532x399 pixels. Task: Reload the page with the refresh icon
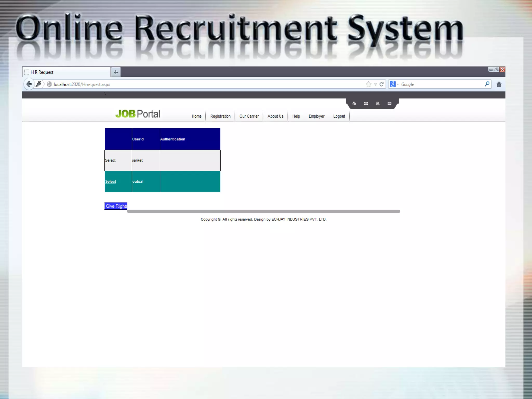click(x=382, y=84)
